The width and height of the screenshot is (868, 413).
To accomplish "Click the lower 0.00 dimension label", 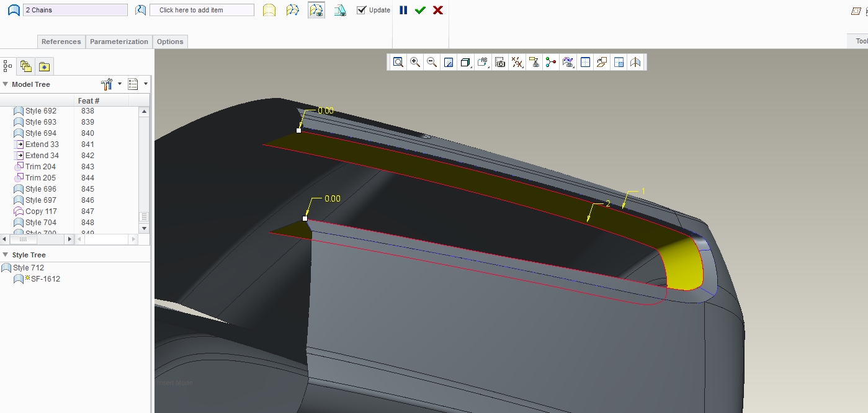I will click(x=333, y=199).
